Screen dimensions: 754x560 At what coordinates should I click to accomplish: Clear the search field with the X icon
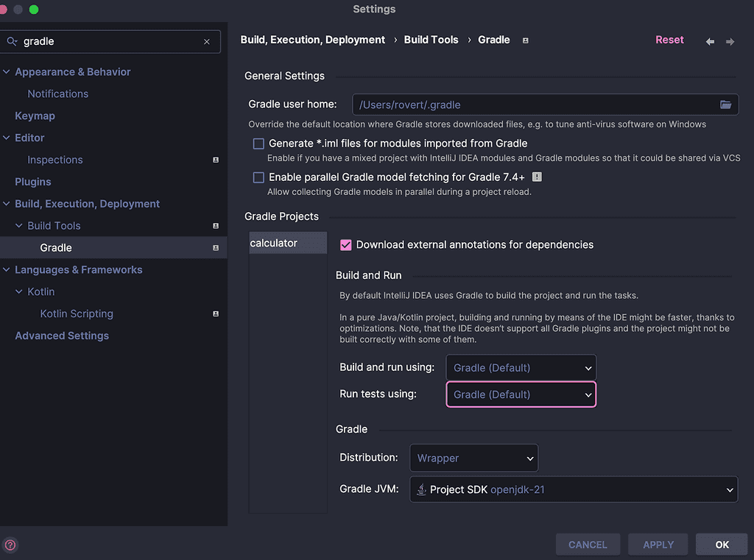207,42
